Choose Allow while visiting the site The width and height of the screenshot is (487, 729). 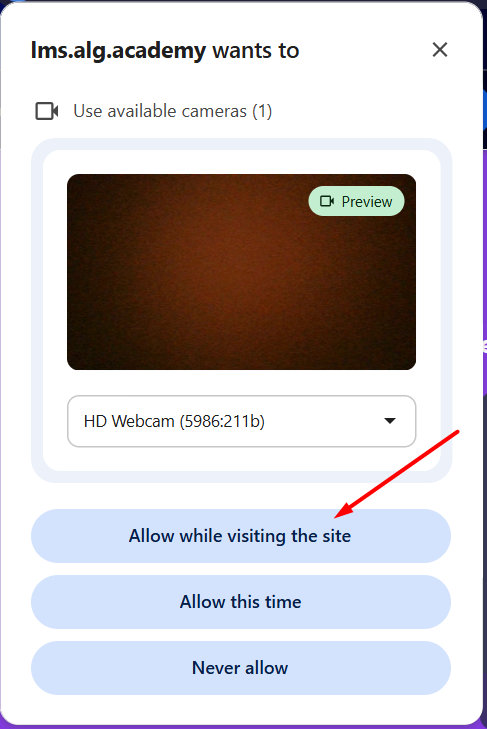(241, 536)
